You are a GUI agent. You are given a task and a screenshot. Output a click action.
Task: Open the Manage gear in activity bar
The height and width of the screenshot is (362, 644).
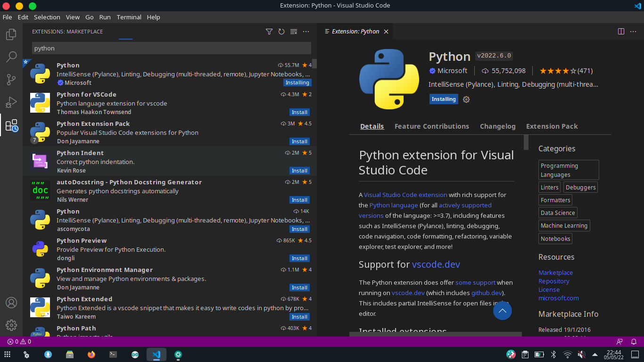click(11, 325)
